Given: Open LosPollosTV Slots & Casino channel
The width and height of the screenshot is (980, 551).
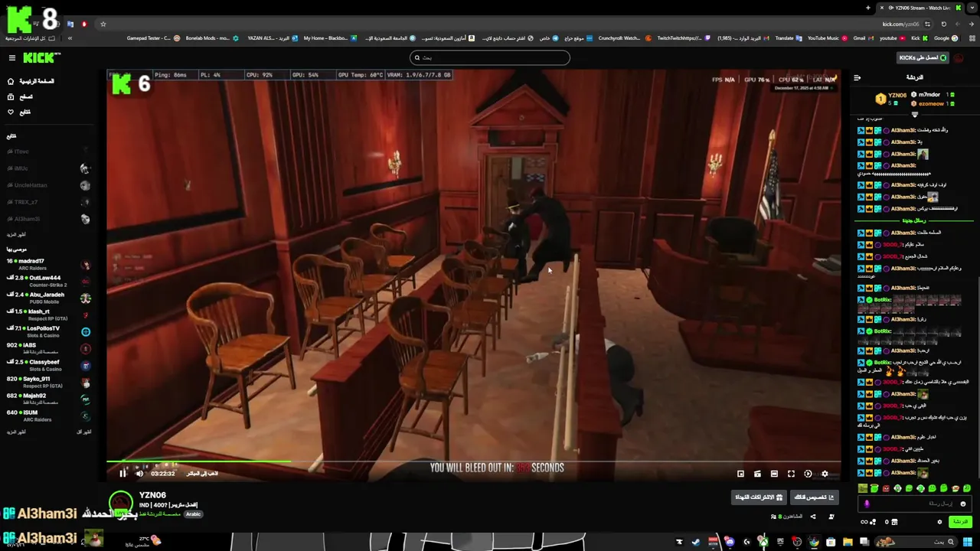Looking at the screenshot, I should coord(48,332).
